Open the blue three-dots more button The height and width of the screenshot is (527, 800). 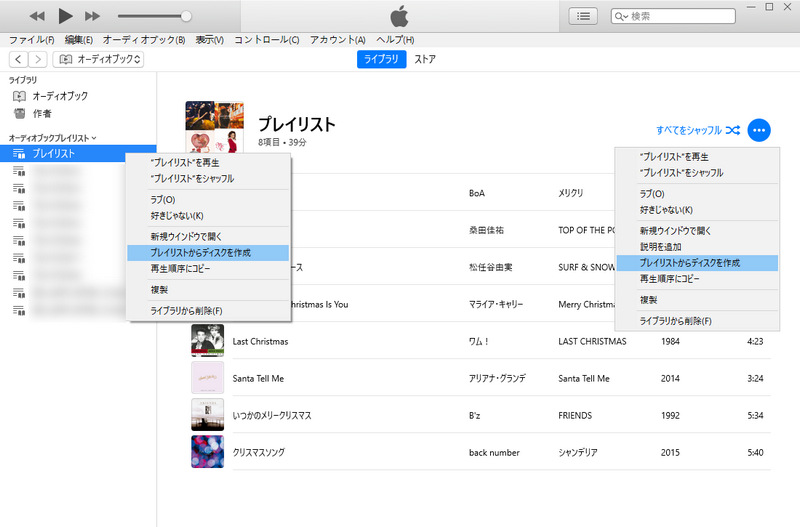tap(759, 130)
